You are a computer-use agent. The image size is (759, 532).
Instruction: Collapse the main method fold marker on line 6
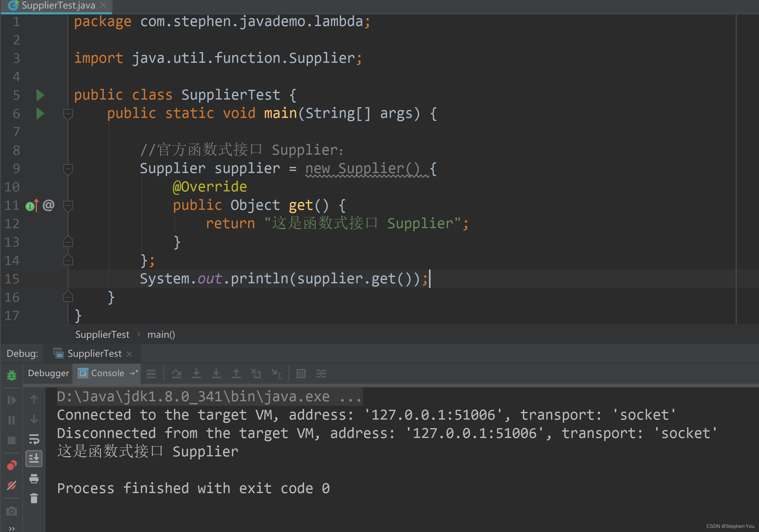(x=68, y=114)
